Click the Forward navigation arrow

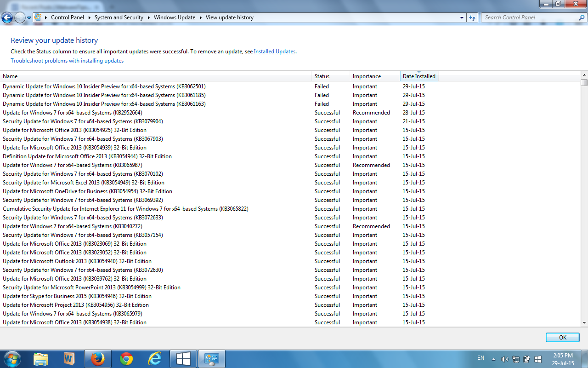[x=20, y=18]
